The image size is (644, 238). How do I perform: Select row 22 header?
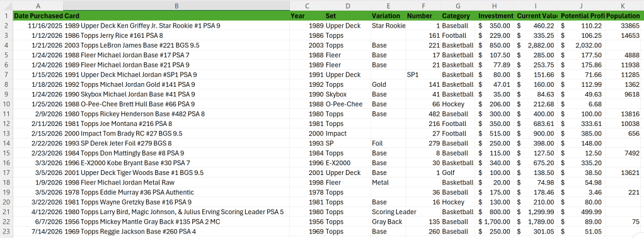6,222
